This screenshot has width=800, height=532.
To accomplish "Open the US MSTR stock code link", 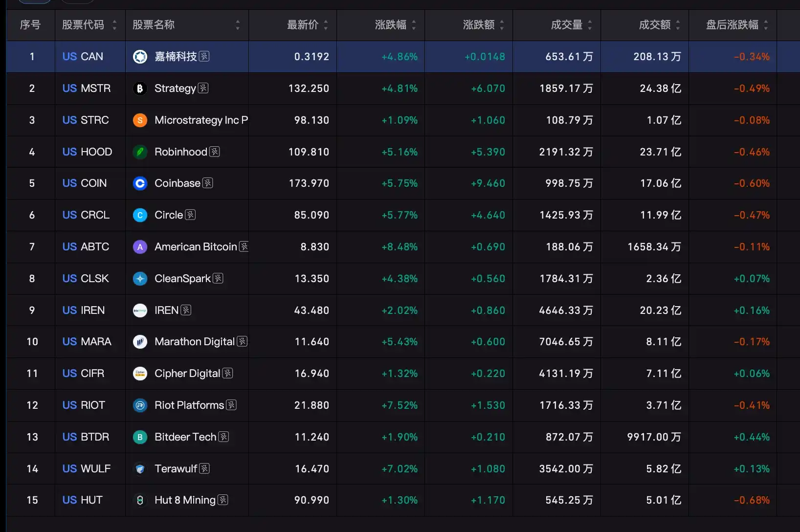I will [87, 89].
